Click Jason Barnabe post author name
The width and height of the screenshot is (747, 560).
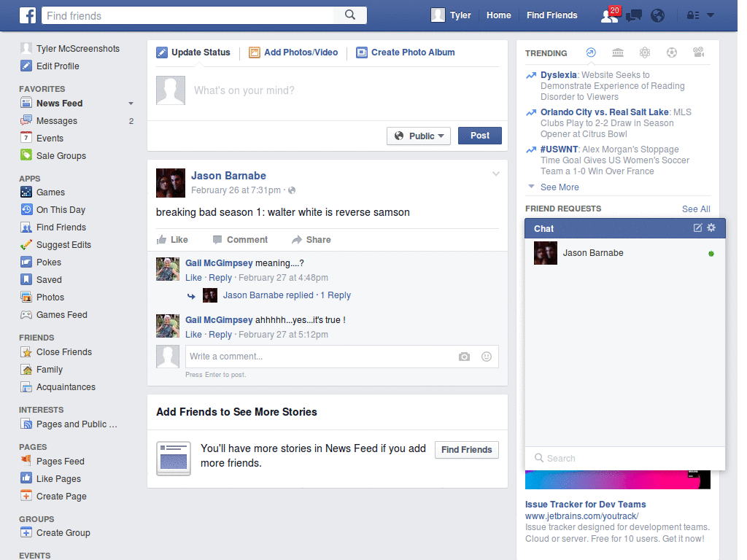(228, 176)
